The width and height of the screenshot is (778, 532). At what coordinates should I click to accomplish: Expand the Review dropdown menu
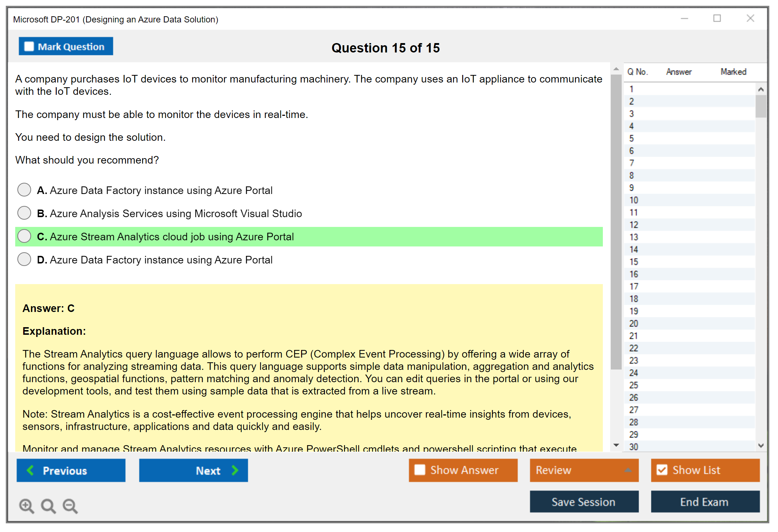pos(628,470)
